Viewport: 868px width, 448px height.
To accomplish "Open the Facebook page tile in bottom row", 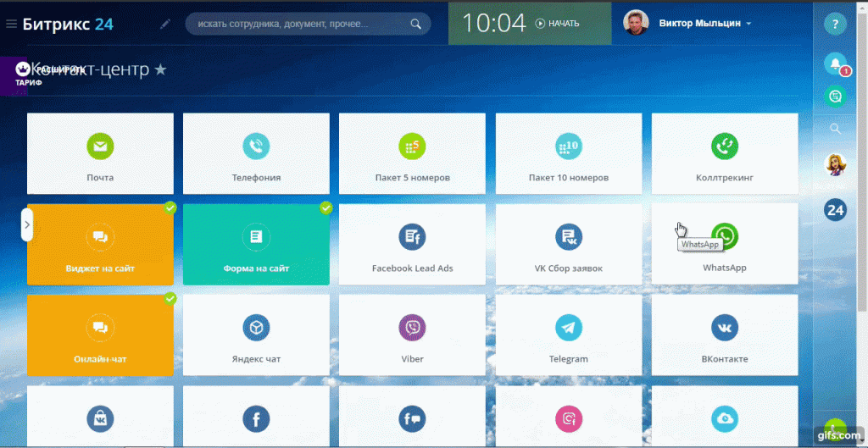I will coord(256,416).
